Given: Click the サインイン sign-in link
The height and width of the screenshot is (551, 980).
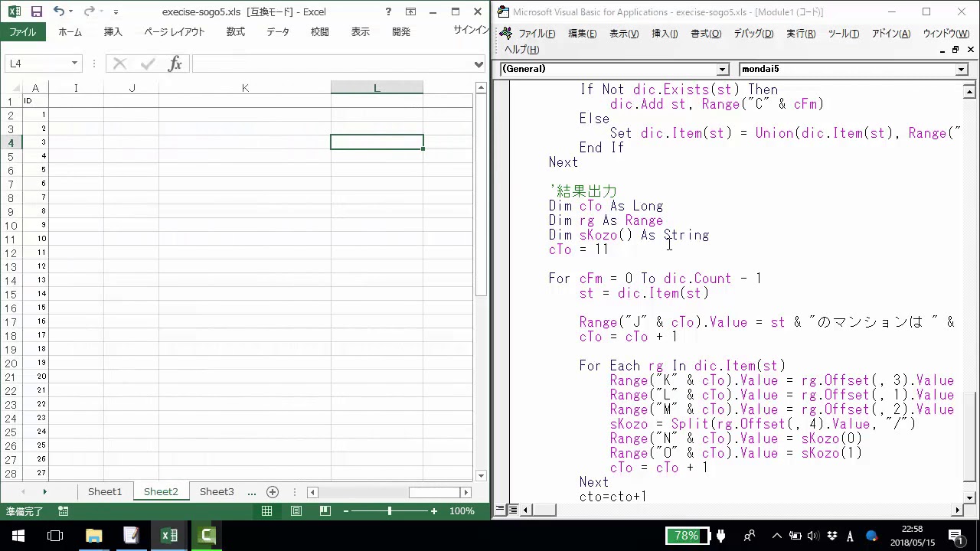Looking at the screenshot, I should [470, 30].
